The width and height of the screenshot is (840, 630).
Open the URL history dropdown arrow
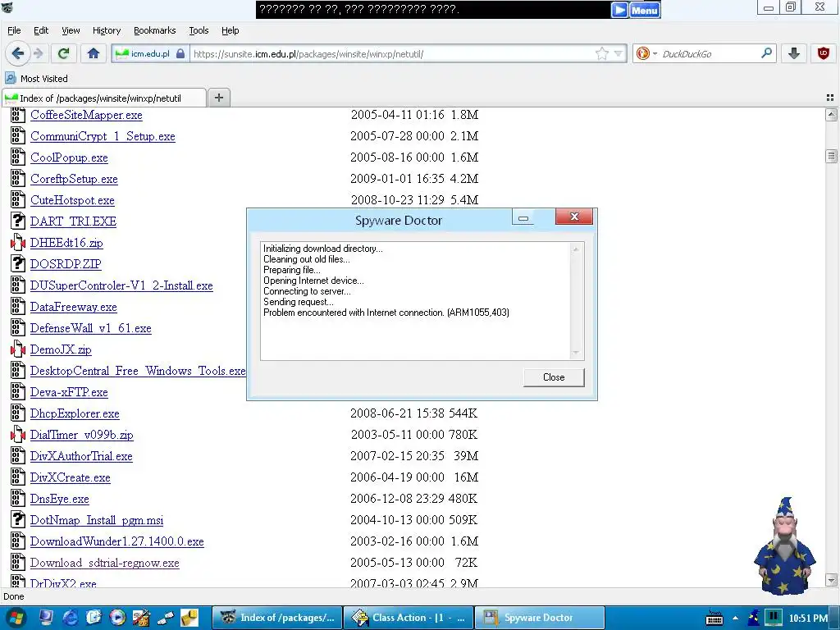[619, 53]
